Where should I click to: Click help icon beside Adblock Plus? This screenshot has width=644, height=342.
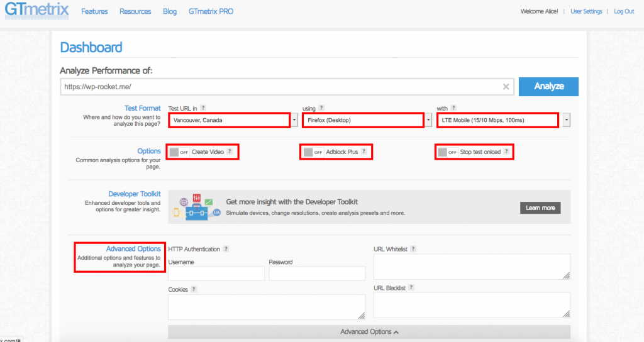coord(364,152)
